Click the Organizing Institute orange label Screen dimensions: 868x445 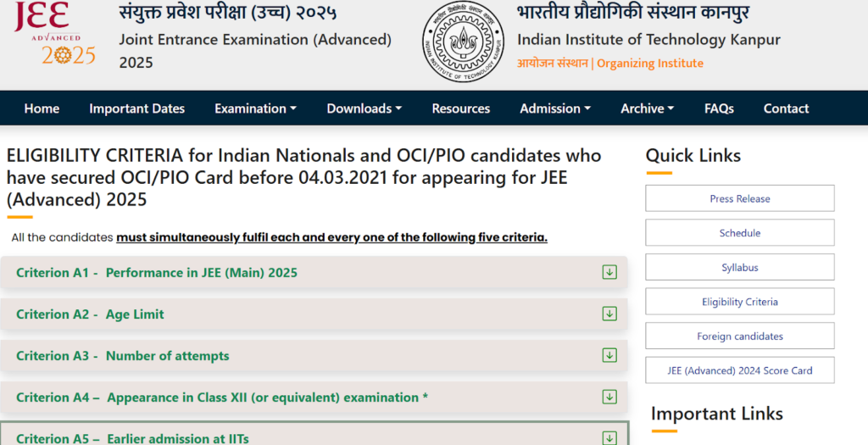(650, 63)
